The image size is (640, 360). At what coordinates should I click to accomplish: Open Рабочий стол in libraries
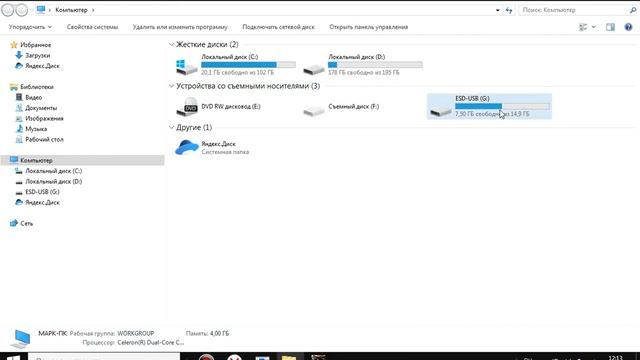44,140
